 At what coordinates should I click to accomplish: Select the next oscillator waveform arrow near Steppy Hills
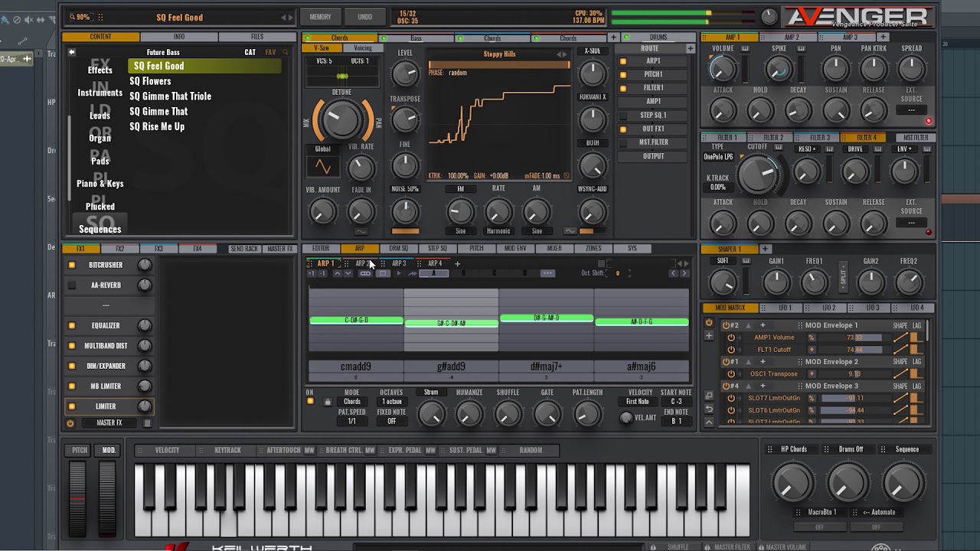click(566, 54)
